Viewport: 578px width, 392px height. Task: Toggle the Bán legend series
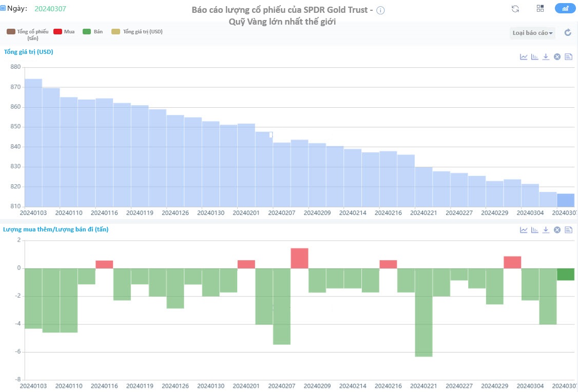[x=92, y=32]
